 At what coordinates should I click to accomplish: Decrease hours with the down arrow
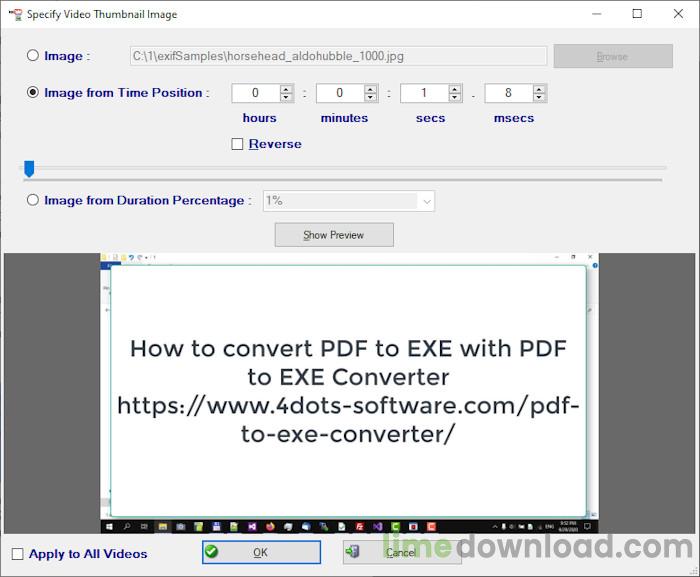coord(286,97)
